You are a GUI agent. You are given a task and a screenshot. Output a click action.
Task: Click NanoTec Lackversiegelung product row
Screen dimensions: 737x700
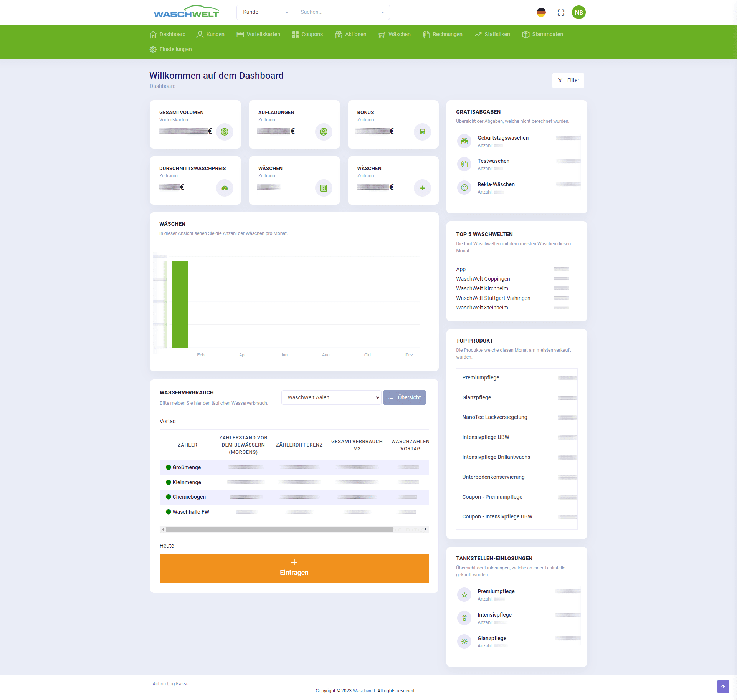517,417
